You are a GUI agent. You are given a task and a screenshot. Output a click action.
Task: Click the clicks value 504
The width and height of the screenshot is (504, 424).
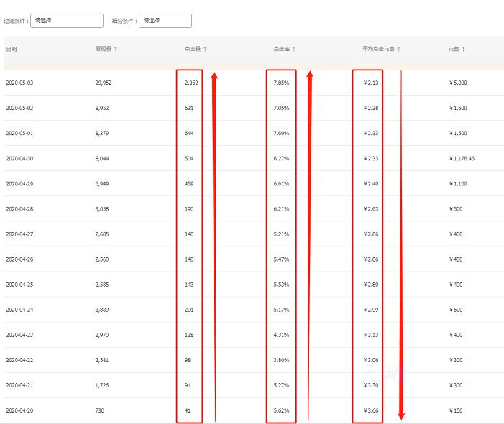pos(189,158)
